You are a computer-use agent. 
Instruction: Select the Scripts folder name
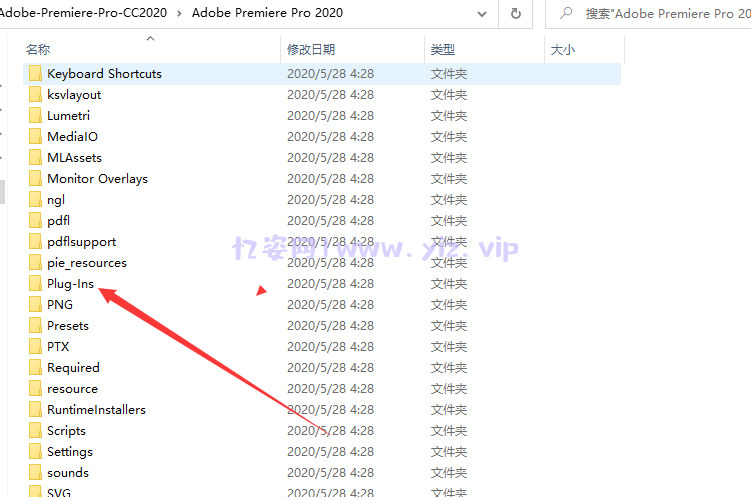point(66,431)
